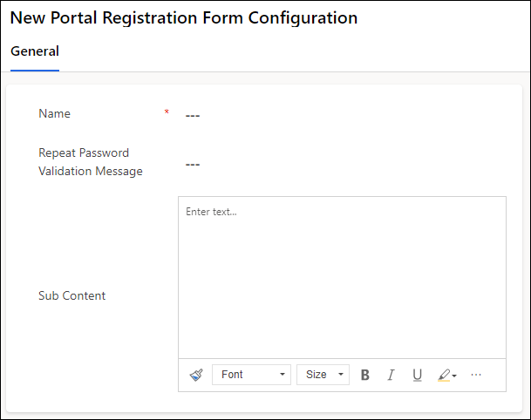
Task: Show more toolbar options ellipsis
Action: pos(476,375)
